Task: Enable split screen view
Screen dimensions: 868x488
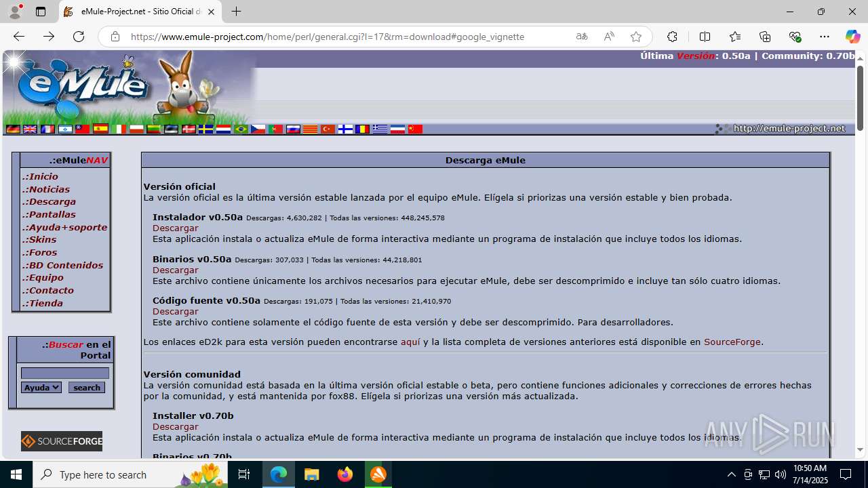Action: click(705, 37)
